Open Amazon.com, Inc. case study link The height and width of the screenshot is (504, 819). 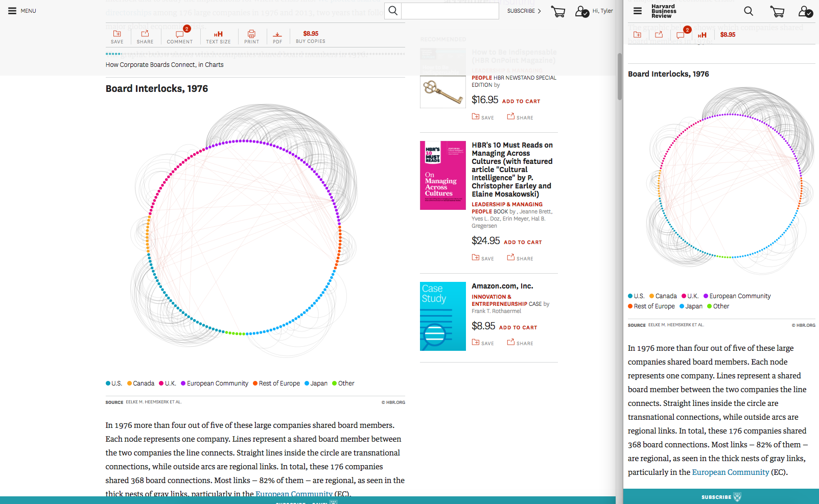[502, 286]
